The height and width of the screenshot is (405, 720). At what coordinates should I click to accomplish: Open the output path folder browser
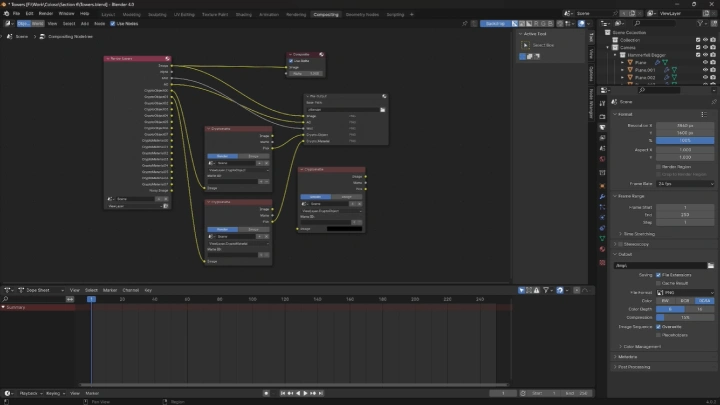coord(710,265)
